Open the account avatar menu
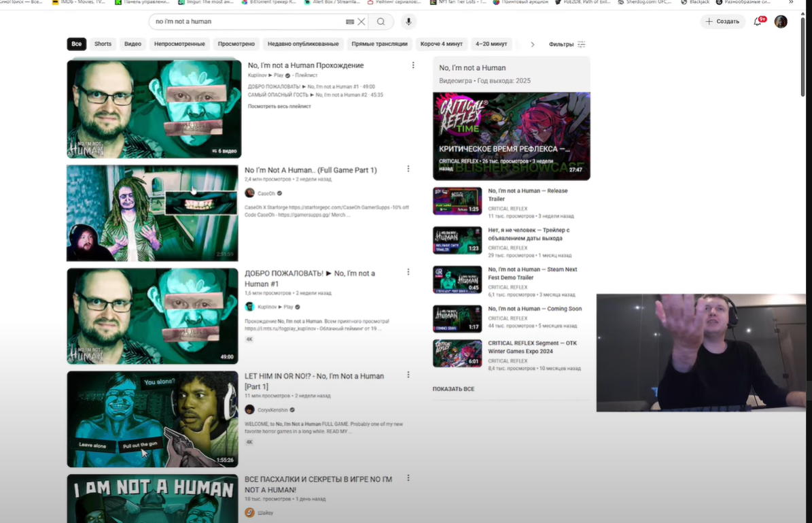The width and height of the screenshot is (812, 523). 781,21
